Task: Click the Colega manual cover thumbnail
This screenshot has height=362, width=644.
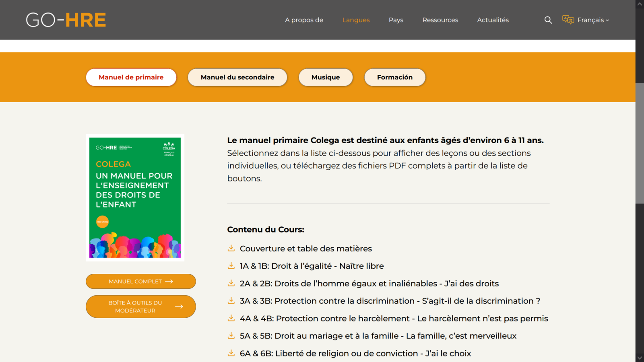Action: pyautogui.click(x=135, y=198)
